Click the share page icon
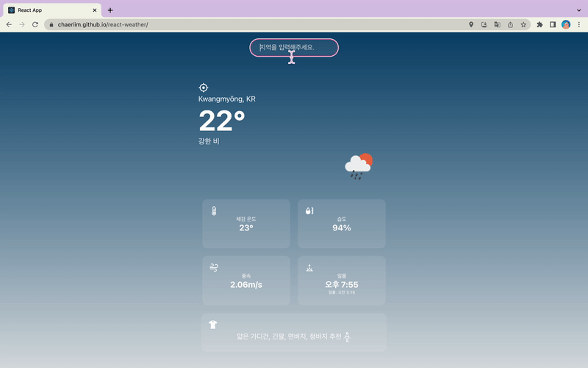Viewport: 588px width, 368px height. coord(510,24)
